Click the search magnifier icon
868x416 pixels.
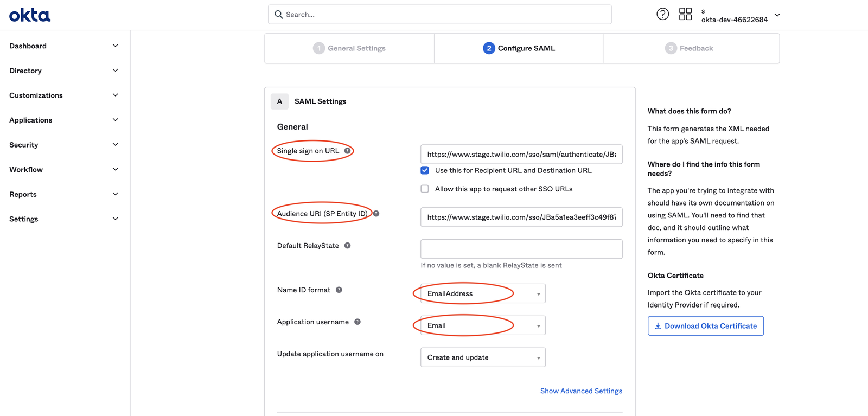[x=278, y=15]
